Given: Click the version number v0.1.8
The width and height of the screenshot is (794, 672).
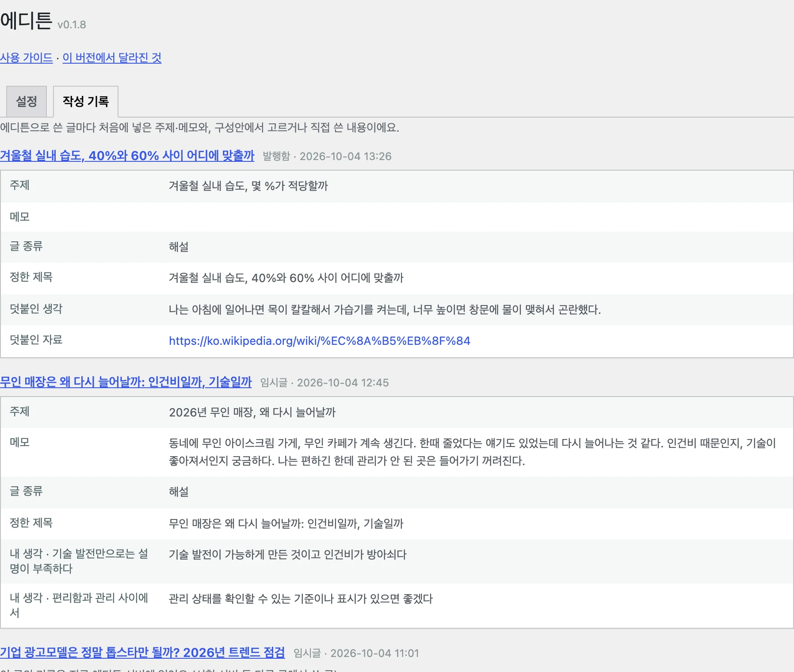Looking at the screenshot, I should pyautogui.click(x=72, y=25).
